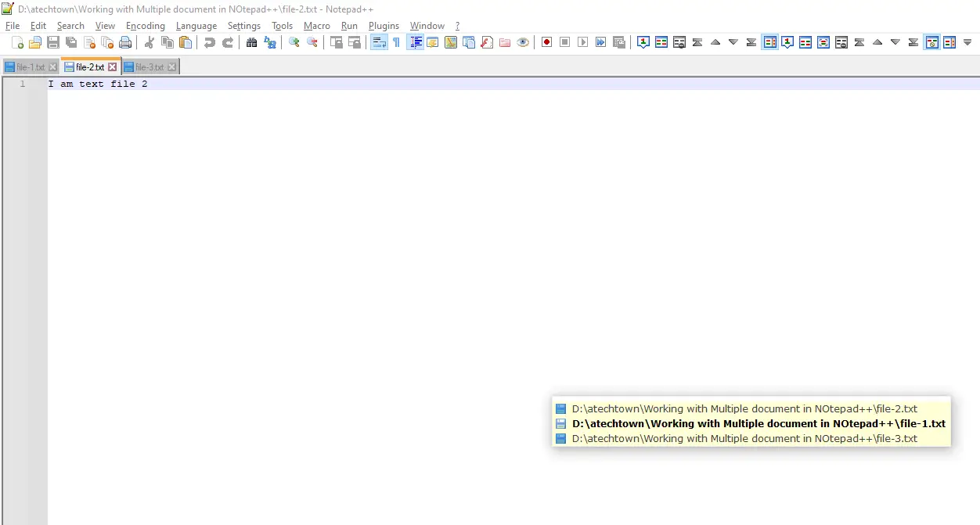Toggle file Monitoring eye icon
The width and height of the screenshot is (980, 525).
click(522, 42)
